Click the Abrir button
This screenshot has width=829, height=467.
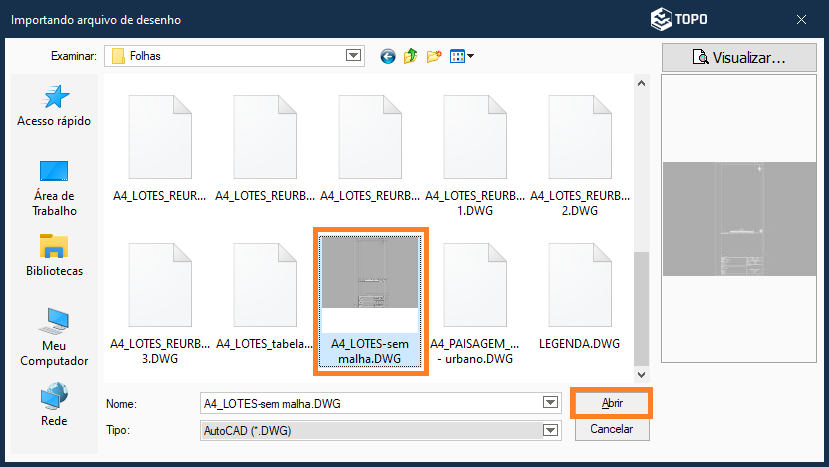click(612, 403)
